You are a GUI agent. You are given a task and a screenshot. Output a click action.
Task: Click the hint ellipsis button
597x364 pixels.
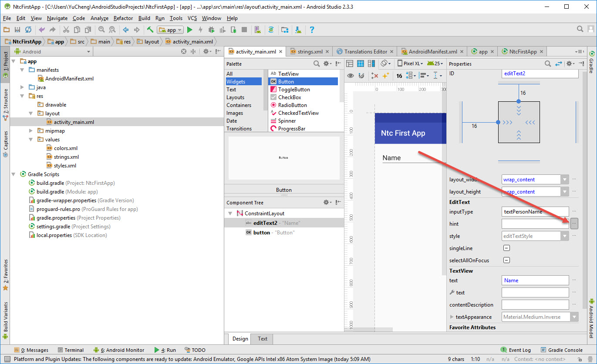tap(574, 224)
